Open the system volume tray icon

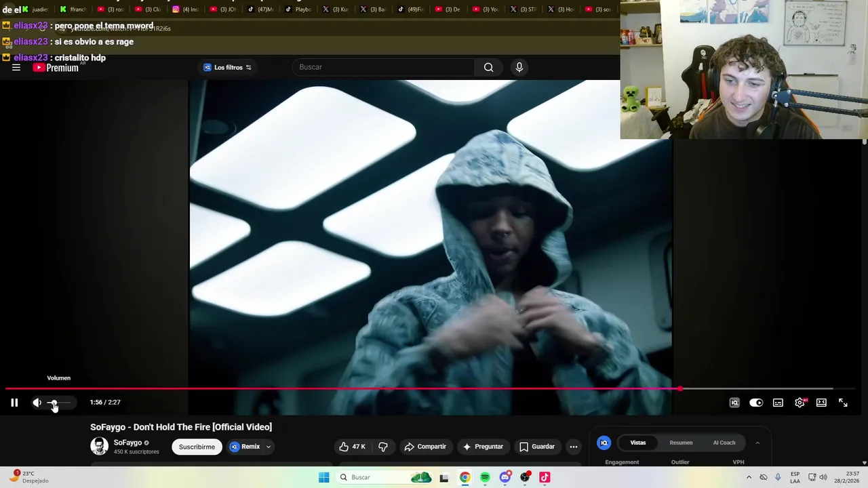[823, 477]
